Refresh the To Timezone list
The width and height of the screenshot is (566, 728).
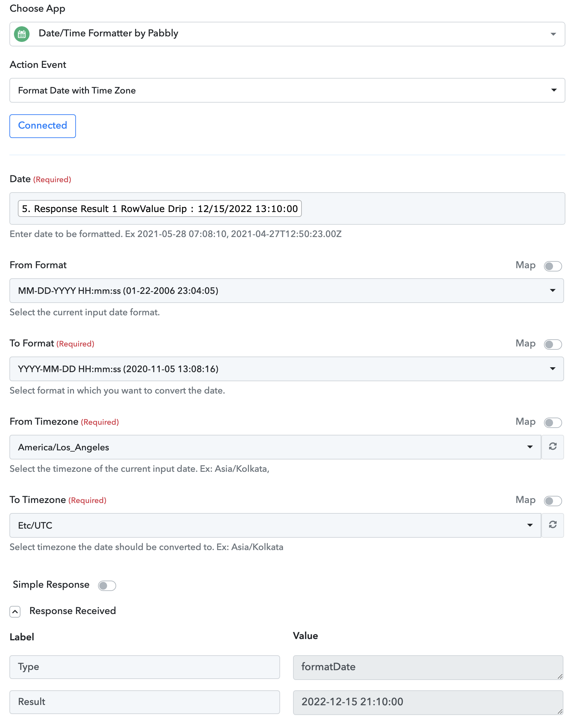(553, 525)
